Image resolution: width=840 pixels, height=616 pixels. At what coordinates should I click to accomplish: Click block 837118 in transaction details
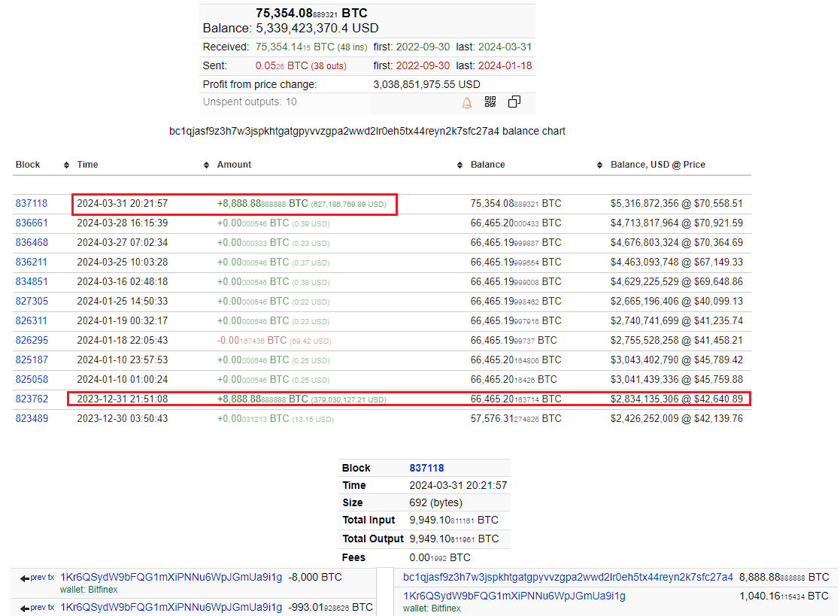point(426,468)
